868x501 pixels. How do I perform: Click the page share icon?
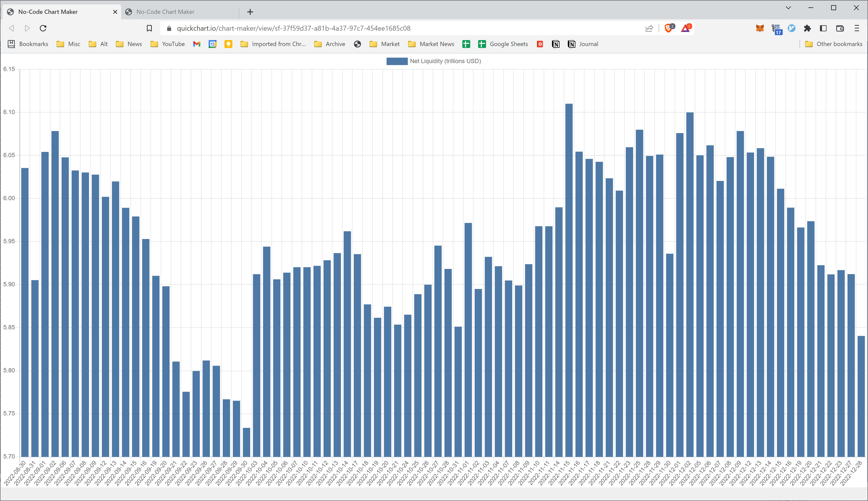(649, 28)
